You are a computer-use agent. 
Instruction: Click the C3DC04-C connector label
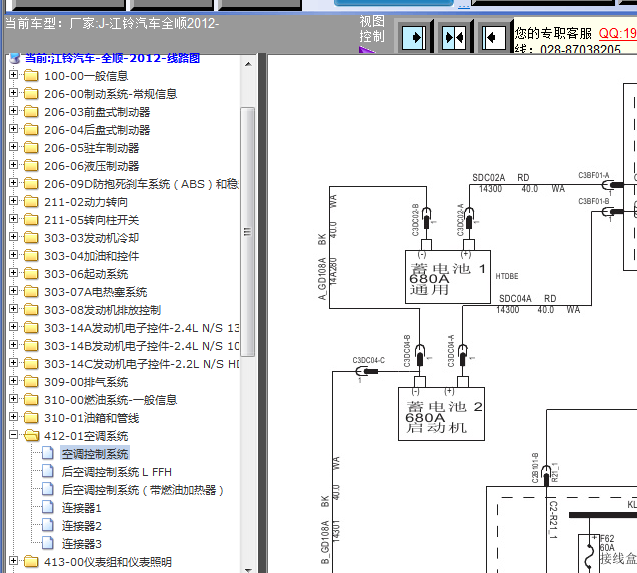(x=368, y=360)
